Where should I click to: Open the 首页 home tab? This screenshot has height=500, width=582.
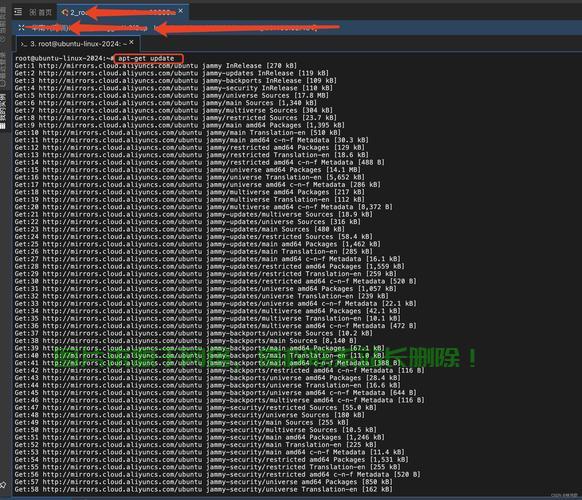tap(40, 13)
